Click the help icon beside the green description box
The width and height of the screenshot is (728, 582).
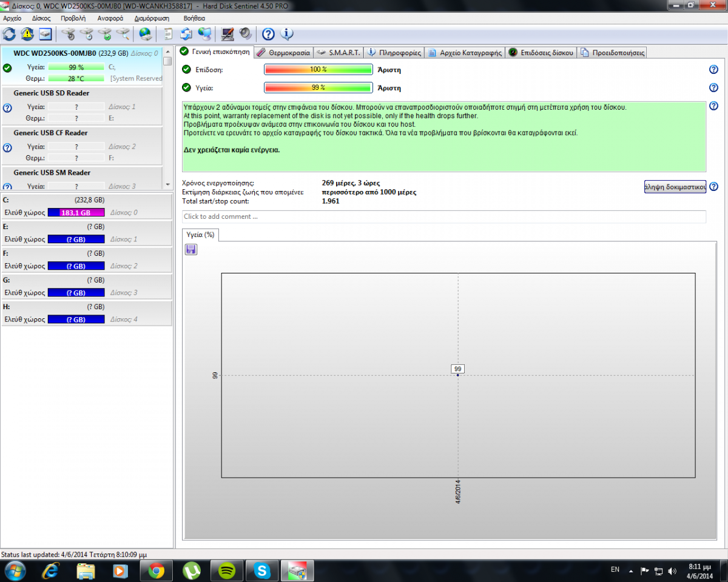(713, 106)
